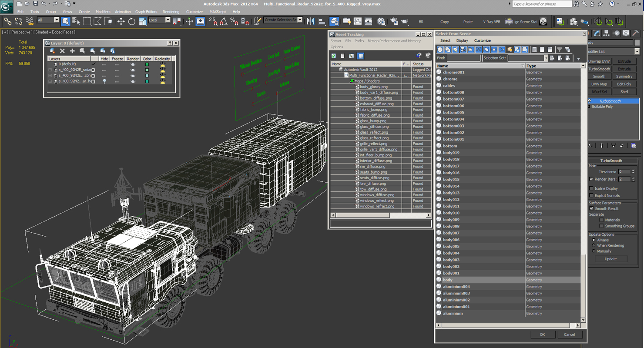Click OK in Select From Scene
Viewport: 644px width, 348px height.
[542, 335]
